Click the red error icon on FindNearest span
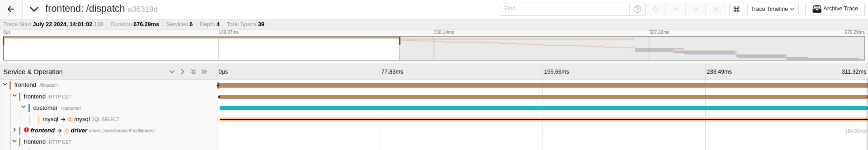868x150 pixels. pyautogui.click(x=26, y=130)
